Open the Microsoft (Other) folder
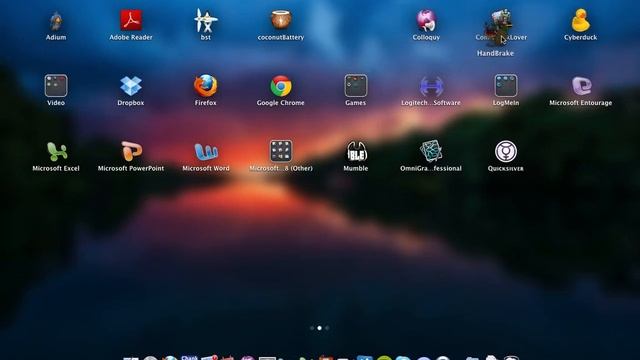 click(281, 151)
